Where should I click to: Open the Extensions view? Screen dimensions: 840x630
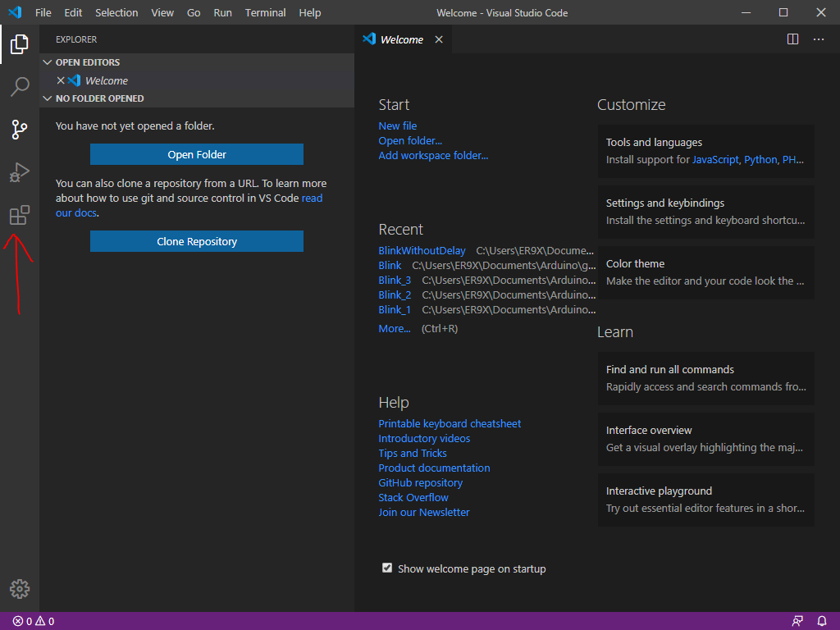click(20, 216)
